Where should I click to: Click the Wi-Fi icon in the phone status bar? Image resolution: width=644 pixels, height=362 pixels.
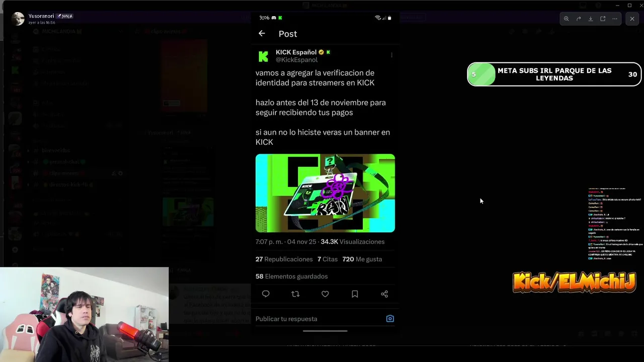click(378, 18)
